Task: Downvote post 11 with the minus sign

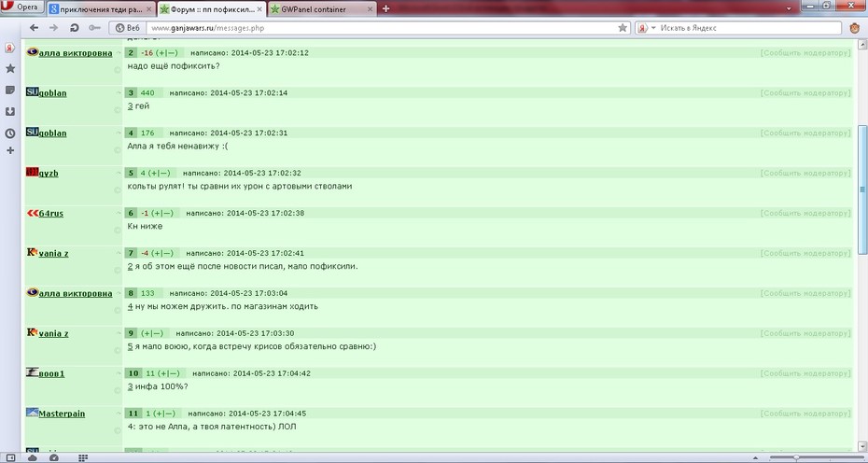Action: pos(169,414)
